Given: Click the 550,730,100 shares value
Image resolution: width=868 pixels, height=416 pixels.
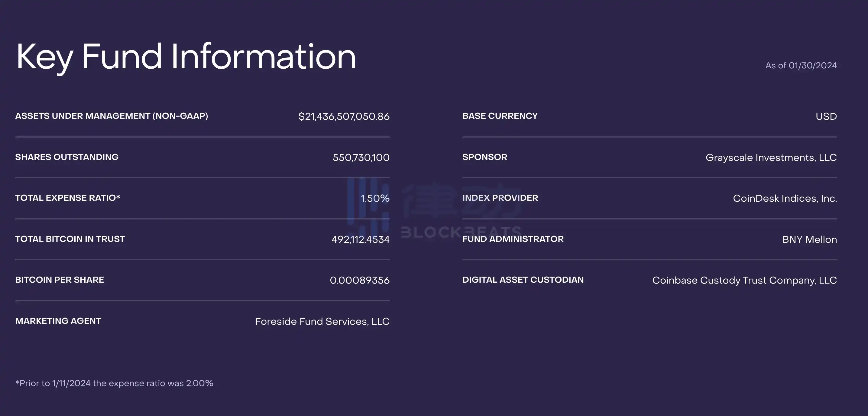Looking at the screenshot, I should coord(361,158).
